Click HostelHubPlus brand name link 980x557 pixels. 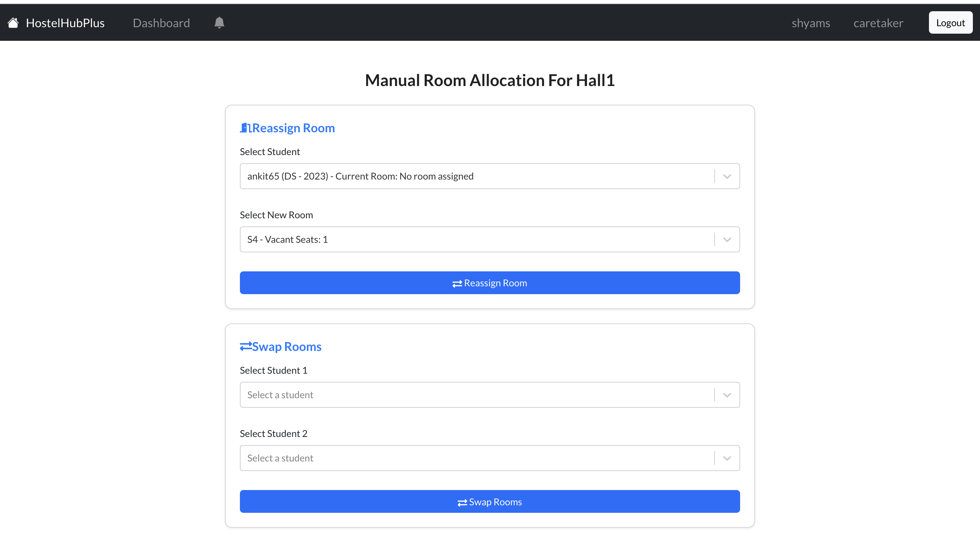click(65, 23)
